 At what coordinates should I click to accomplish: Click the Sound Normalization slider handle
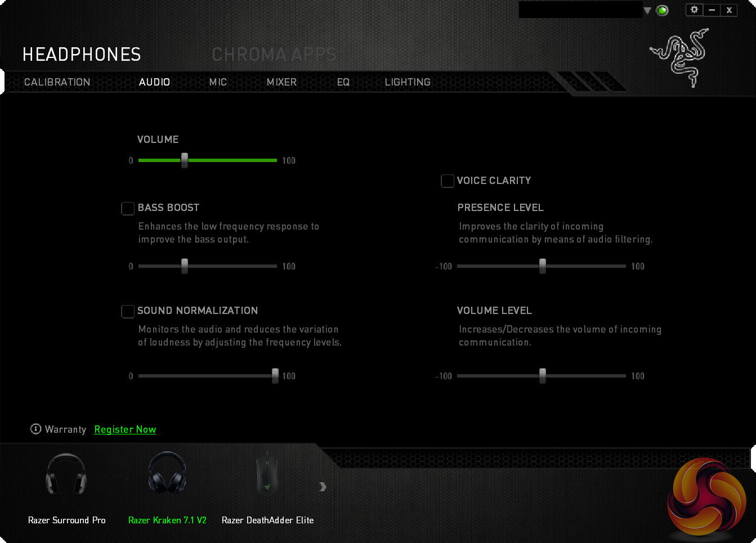pyautogui.click(x=275, y=376)
